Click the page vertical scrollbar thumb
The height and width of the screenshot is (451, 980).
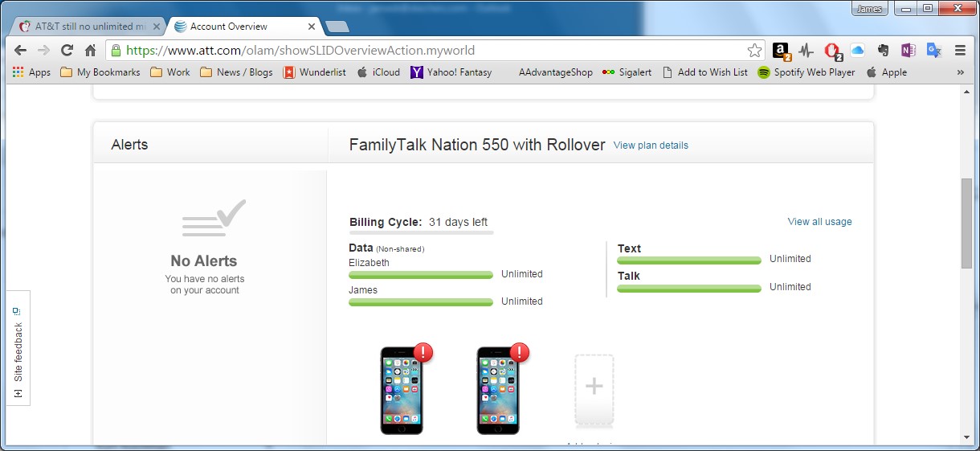pos(967,223)
